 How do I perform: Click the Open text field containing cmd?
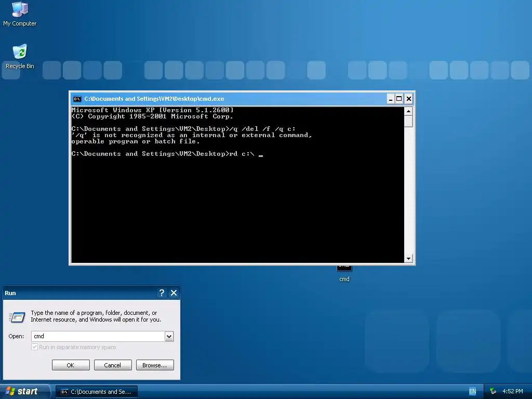point(98,336)
